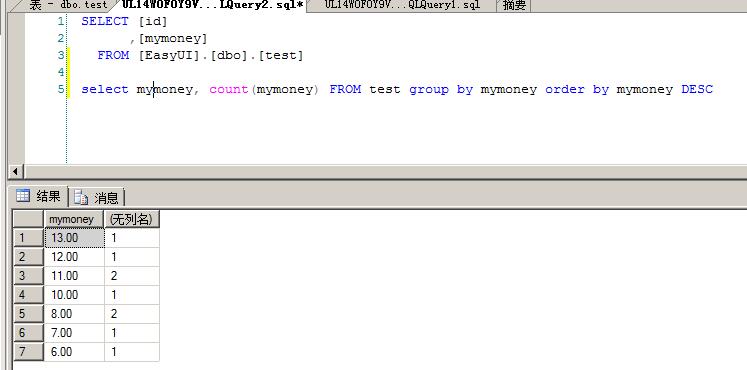This screenshot has width=747, height=370.
Task: Click the grid icon on 结果 tab
Action: [x=23, y=195]
